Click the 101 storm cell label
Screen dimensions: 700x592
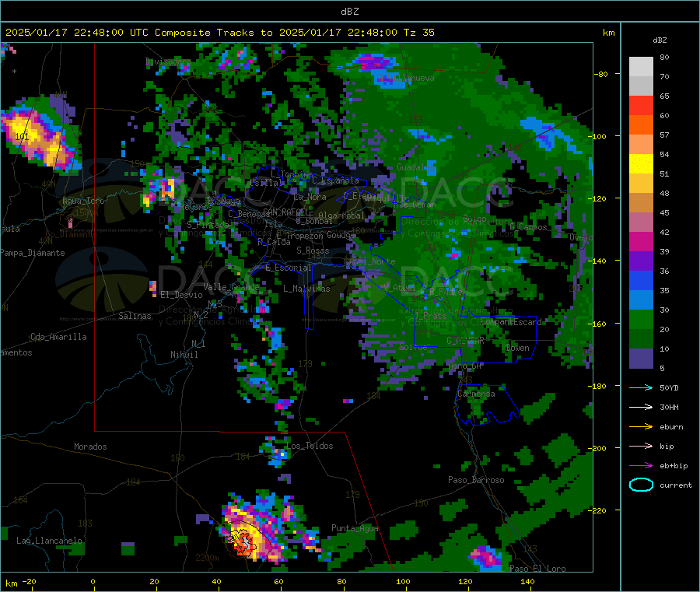(x=22, y=136)
